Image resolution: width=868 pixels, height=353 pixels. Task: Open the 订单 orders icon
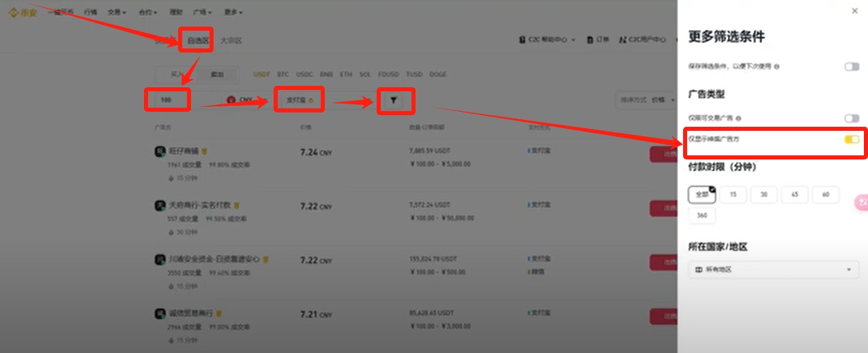pos(591,40)
